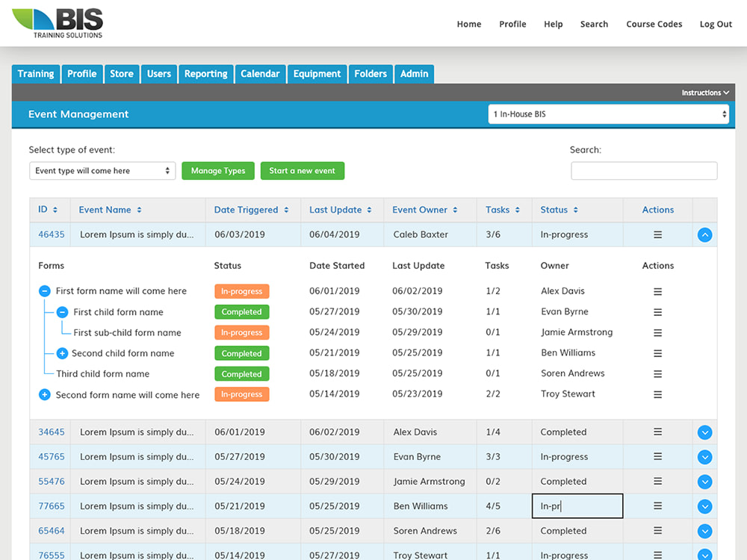
Task: Expand event 45765 row details
Action: (x=704, y=457)
